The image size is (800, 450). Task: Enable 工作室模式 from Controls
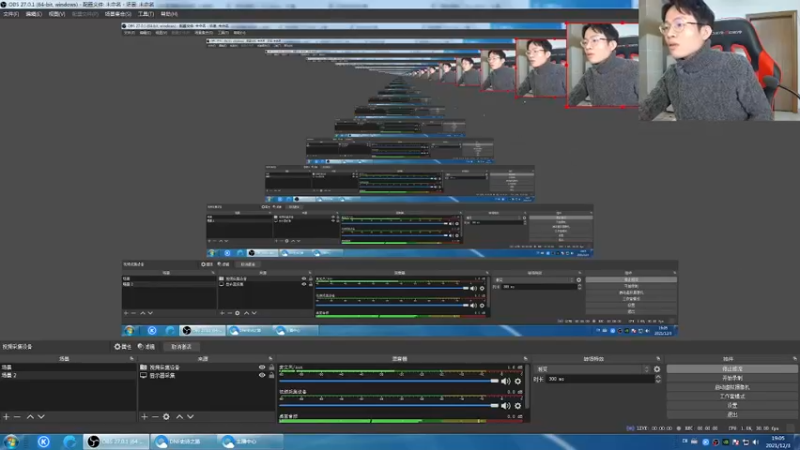732,396
